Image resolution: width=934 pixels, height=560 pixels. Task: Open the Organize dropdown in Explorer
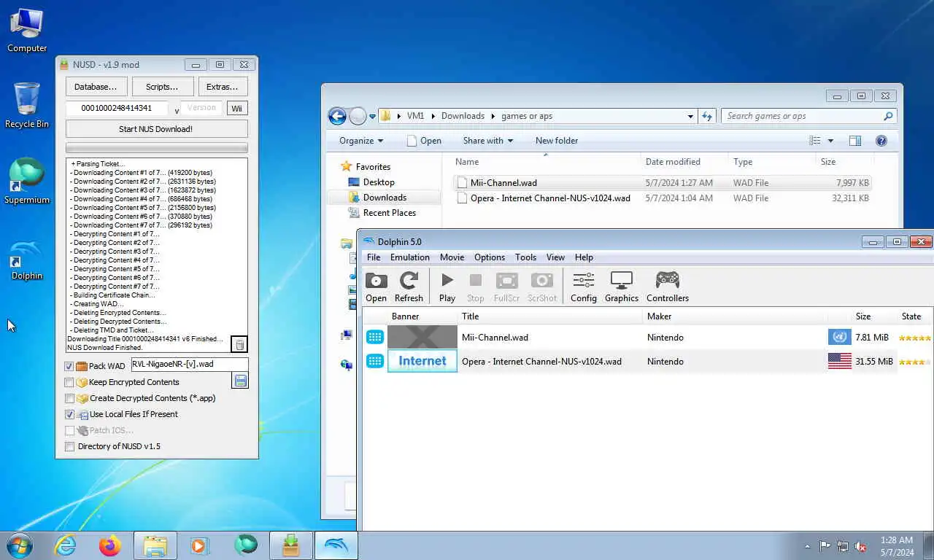pyautogui.click(x=361, y=141)
